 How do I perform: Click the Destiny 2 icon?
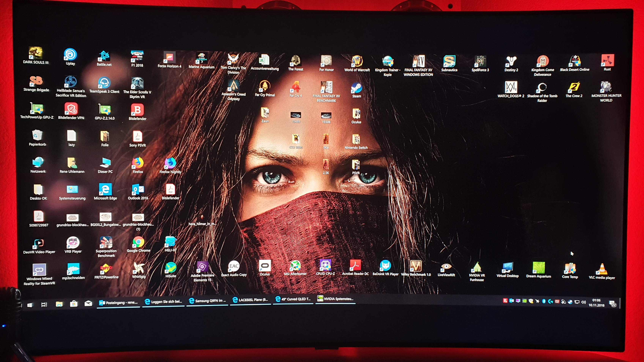tap(511, 63)
